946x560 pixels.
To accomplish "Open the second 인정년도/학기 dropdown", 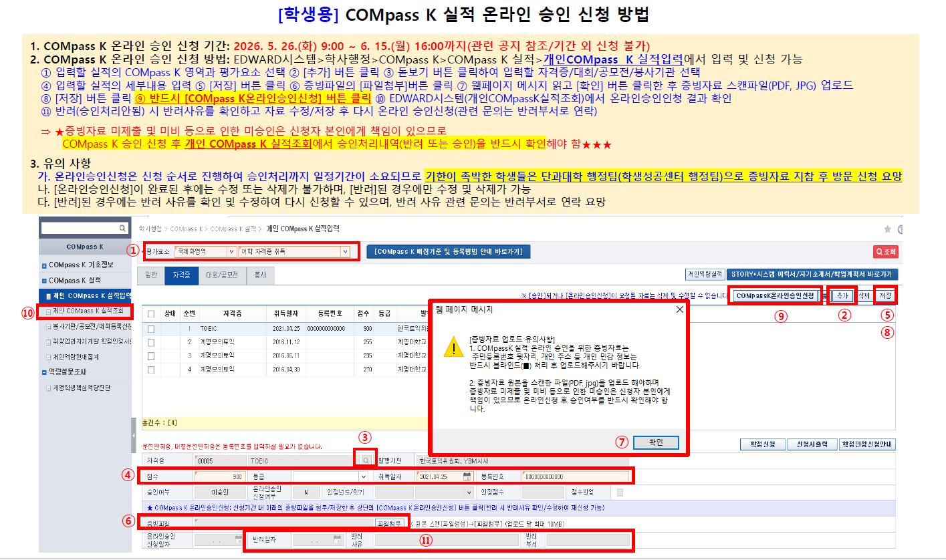I will (443, 493).
